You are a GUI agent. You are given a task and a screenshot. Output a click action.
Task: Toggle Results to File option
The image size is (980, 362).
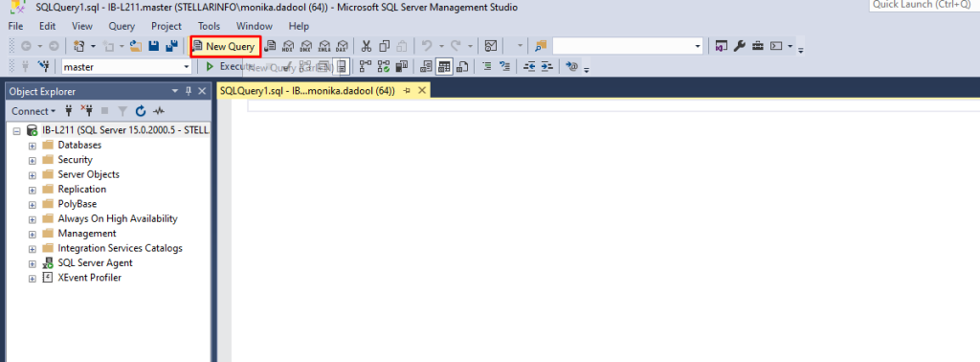463,66
